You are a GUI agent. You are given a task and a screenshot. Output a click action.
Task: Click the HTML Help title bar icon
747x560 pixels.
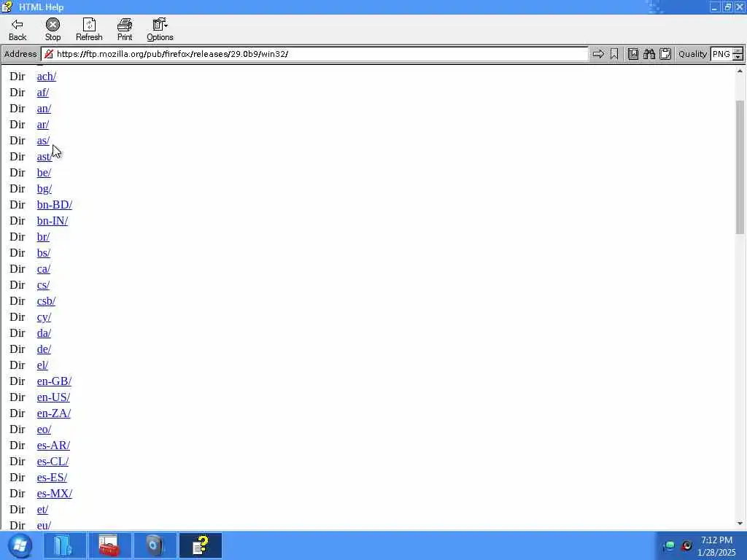pyautogui.click(x=7, y=7)
